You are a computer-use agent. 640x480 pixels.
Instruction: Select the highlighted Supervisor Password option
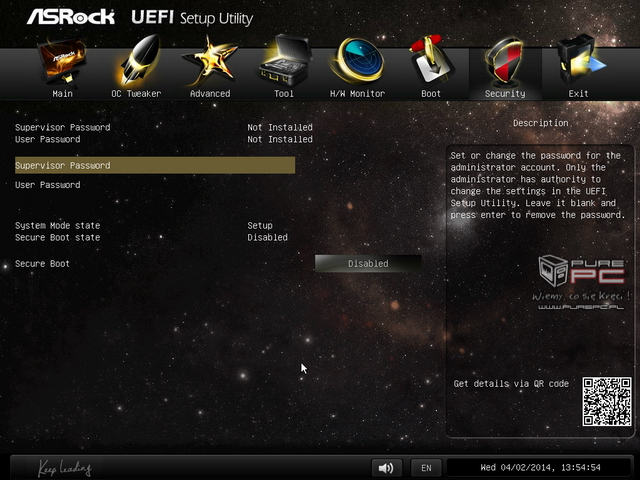click(x=155, y=165)
